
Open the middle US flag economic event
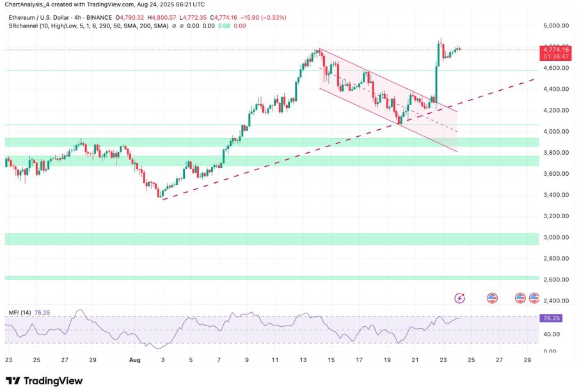click(521, 297)
